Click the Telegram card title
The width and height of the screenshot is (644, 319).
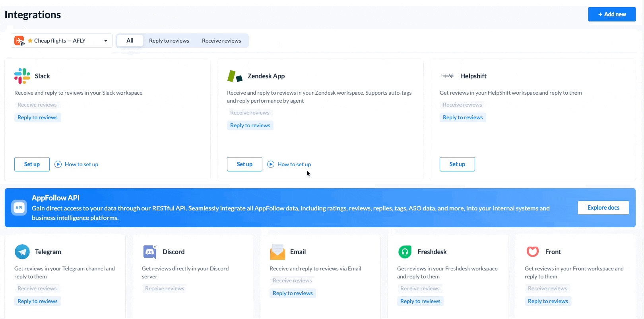(48, 252)
